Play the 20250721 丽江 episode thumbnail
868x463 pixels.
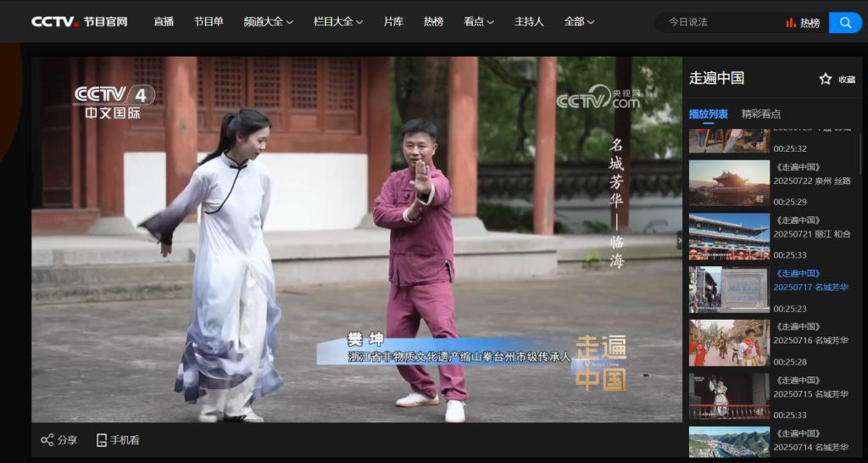point(729,236)
